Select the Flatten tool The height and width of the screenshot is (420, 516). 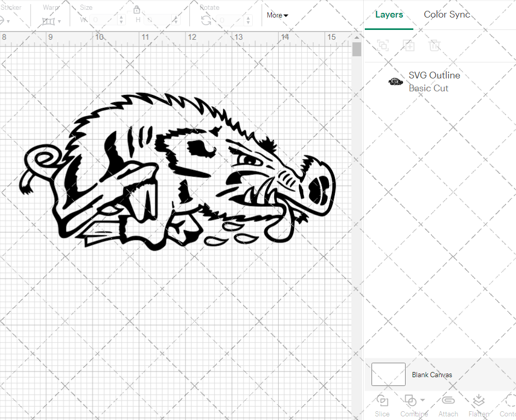[x=478, y=405]
